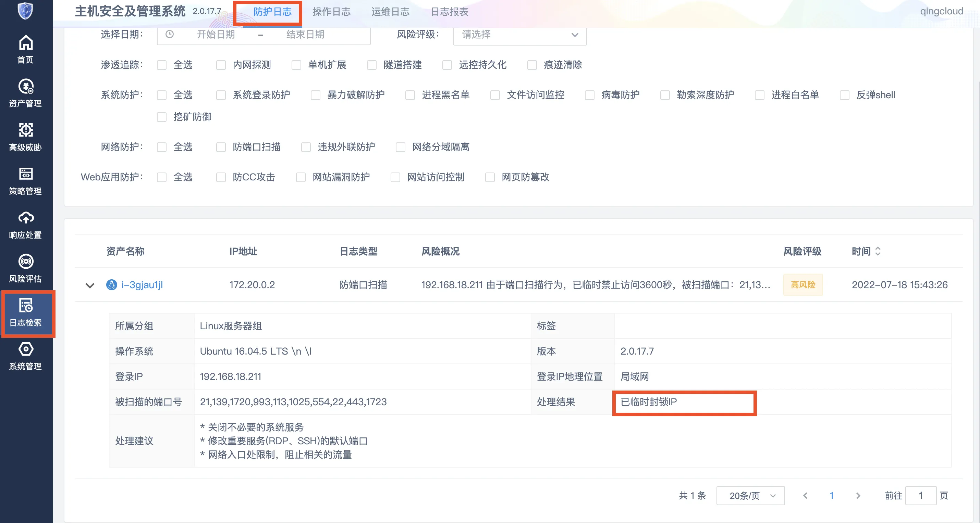Image resolution: width=980 pixels, height=523 pixels.
Task: Click the shield logo at top left
Action: pos(25,11)
